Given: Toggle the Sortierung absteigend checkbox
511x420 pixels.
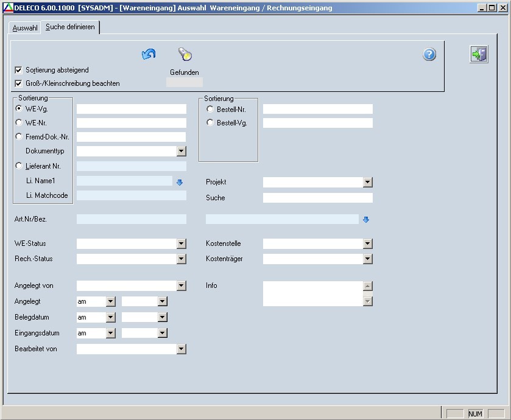Looking at the screenshot, I should (x=18, y=70).
